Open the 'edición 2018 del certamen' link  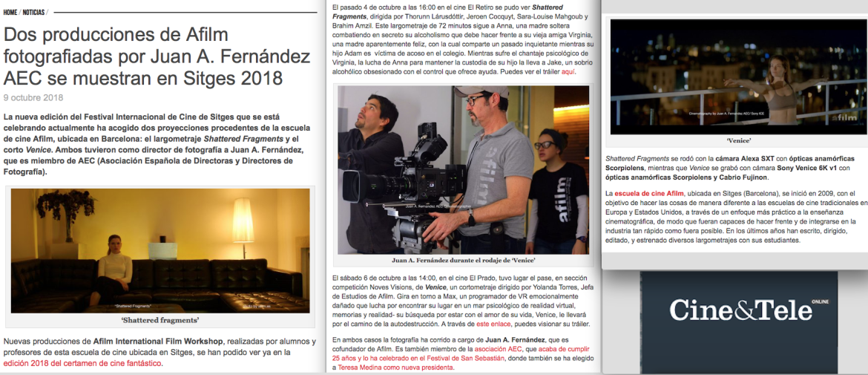(x=82, y=363)
